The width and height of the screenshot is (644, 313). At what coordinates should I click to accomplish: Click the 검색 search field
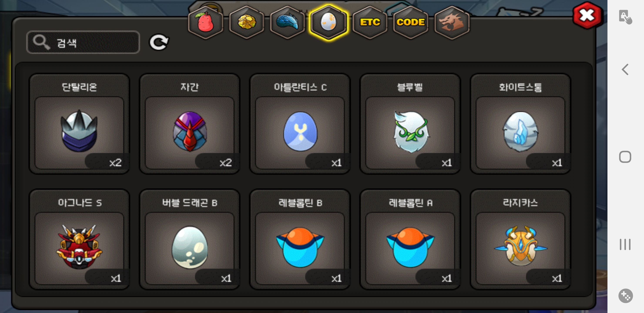coord(83,42)
